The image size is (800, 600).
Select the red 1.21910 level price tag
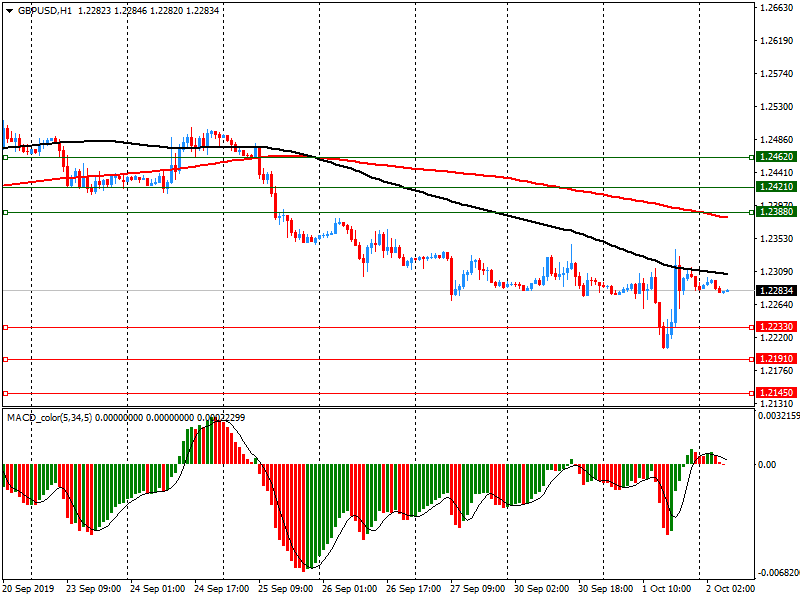point(777,359)
